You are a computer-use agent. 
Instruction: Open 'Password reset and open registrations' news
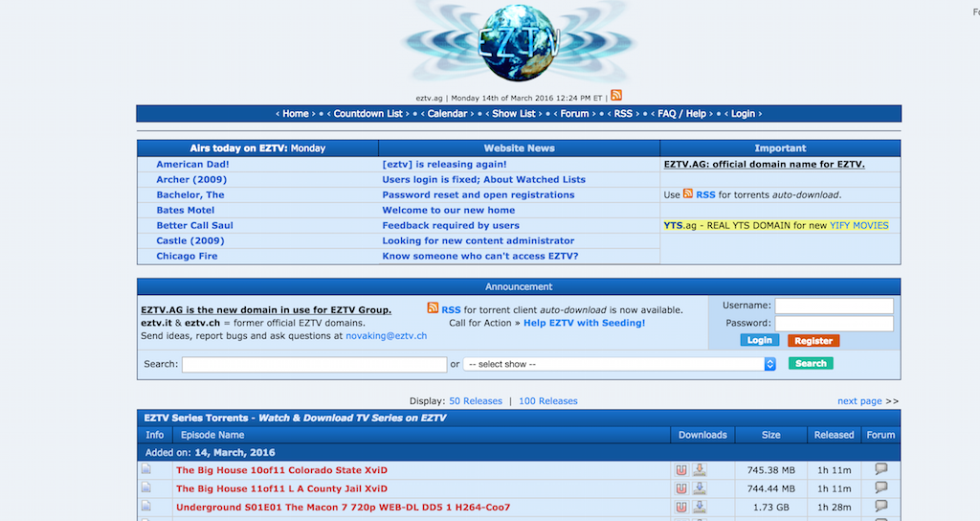(x=479, y=194)
